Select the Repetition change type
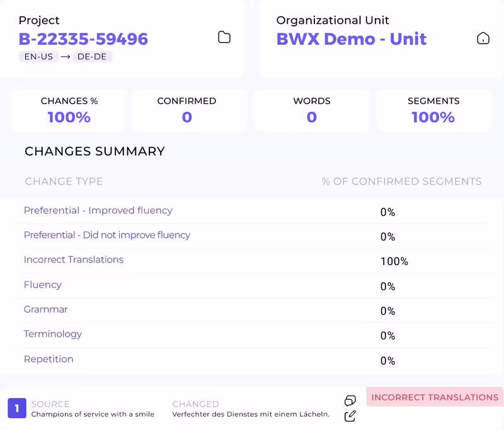This screenshot has width=504, height=430. point(49,359)
